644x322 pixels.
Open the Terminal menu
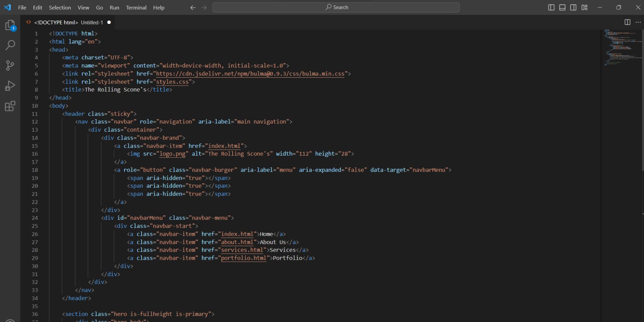tap(136, 7)
